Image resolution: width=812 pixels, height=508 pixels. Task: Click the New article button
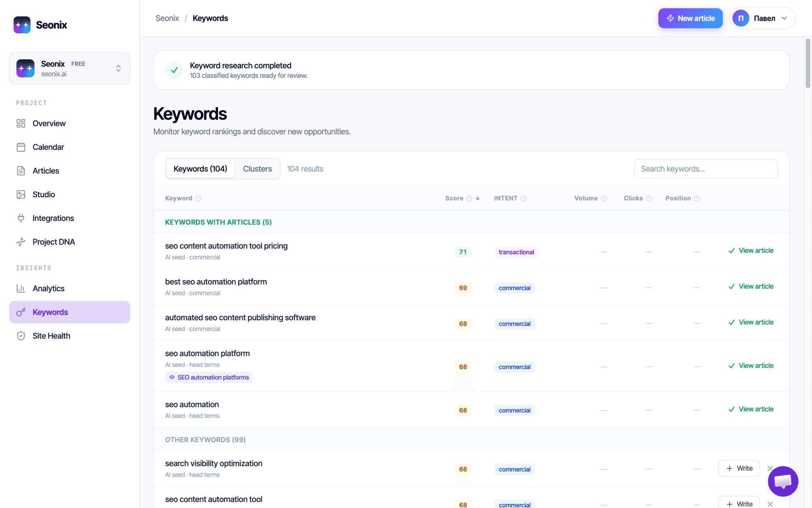[x=690, y=18]
